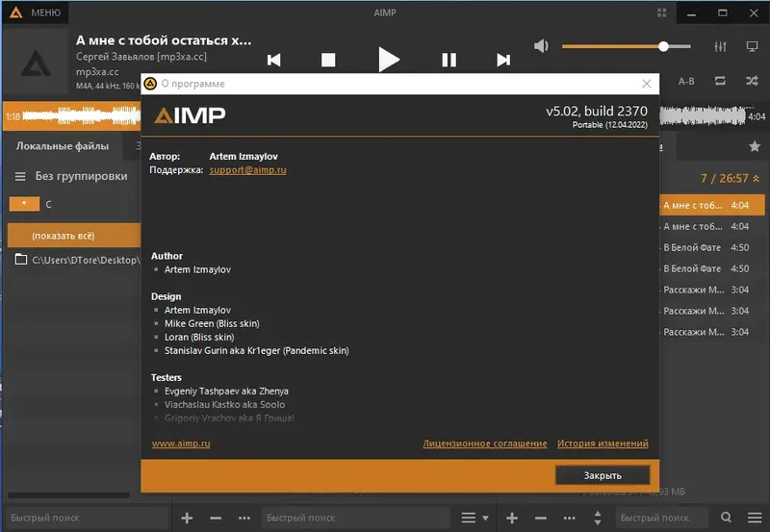Image resolution: width=770 pixels, height=532 pixels.
Task: Remove tracks with the right minus icon
Action: (x=541, y=518)
